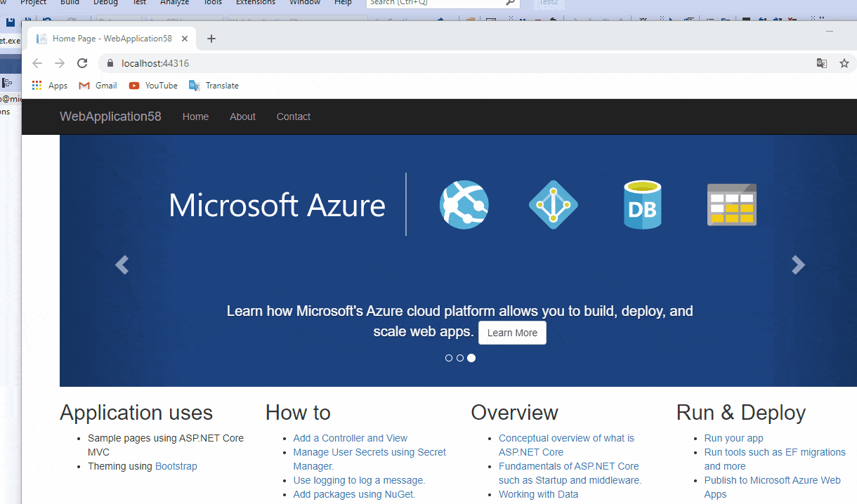Open Run your app link
857x504 pixels.
734,438
